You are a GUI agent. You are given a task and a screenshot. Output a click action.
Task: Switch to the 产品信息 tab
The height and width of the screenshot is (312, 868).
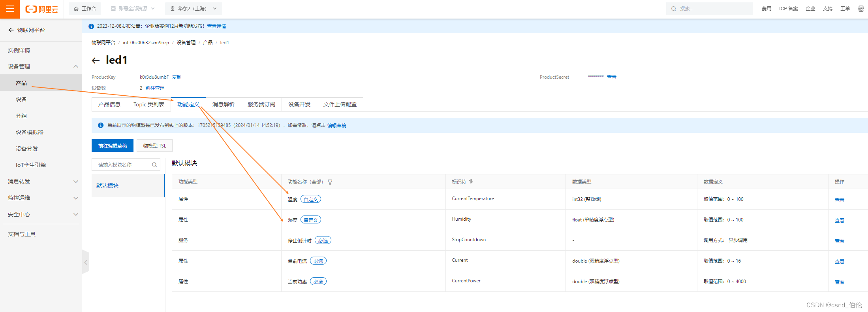click(109, 104)
